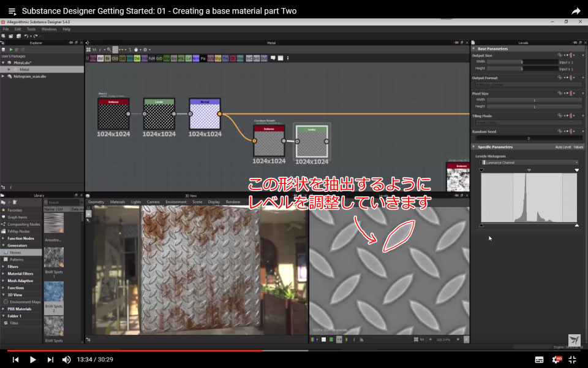Viewport: 588px width, 368px height.
Task: Expand the Filters library category
Action: coord(4,267)
